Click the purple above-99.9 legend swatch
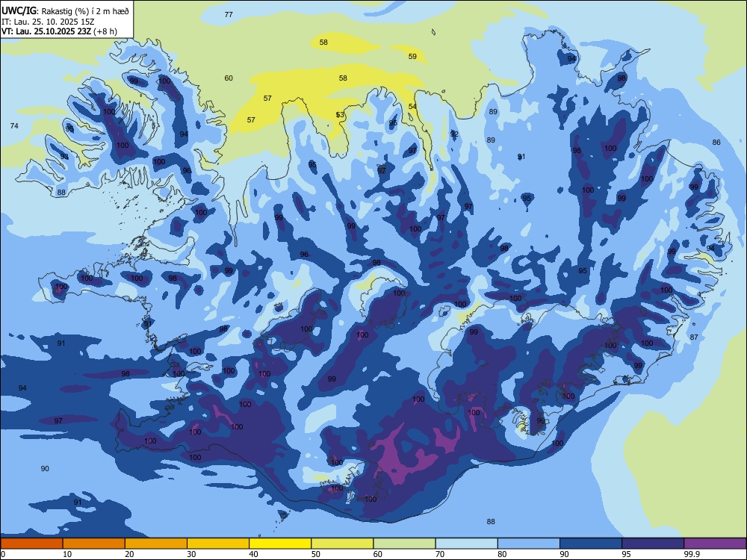Viewport: 747px width, 560px height. point(715,544)
